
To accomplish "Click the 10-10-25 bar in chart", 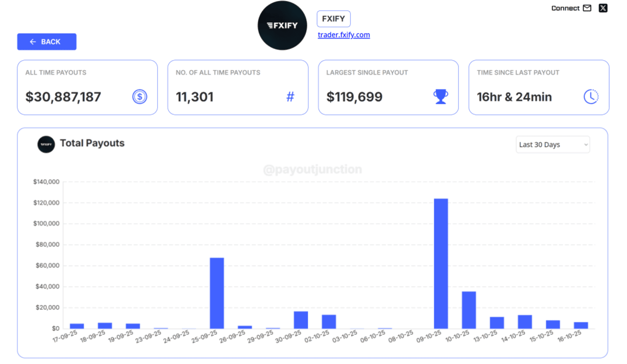I will (469, 310).
